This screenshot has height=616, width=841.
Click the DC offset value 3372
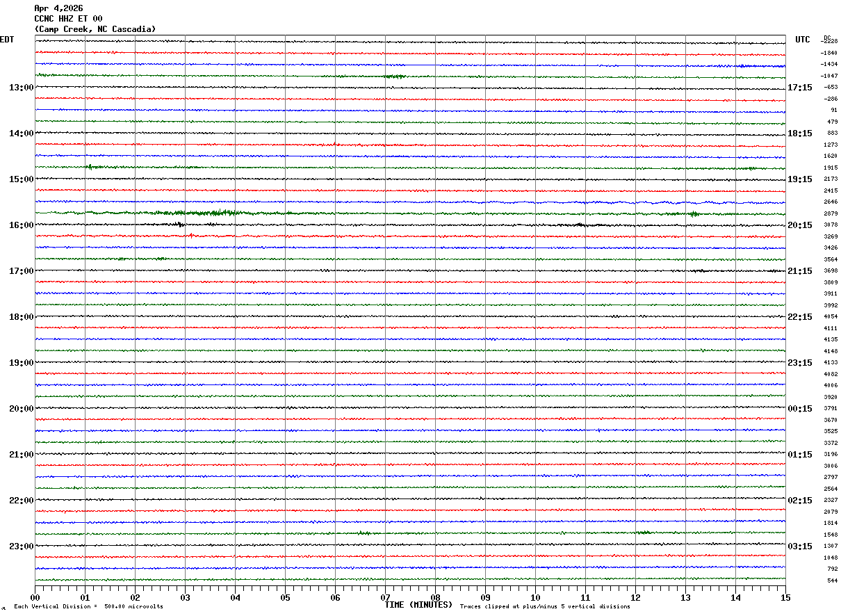pyautogui.click(x=831, y=444)
